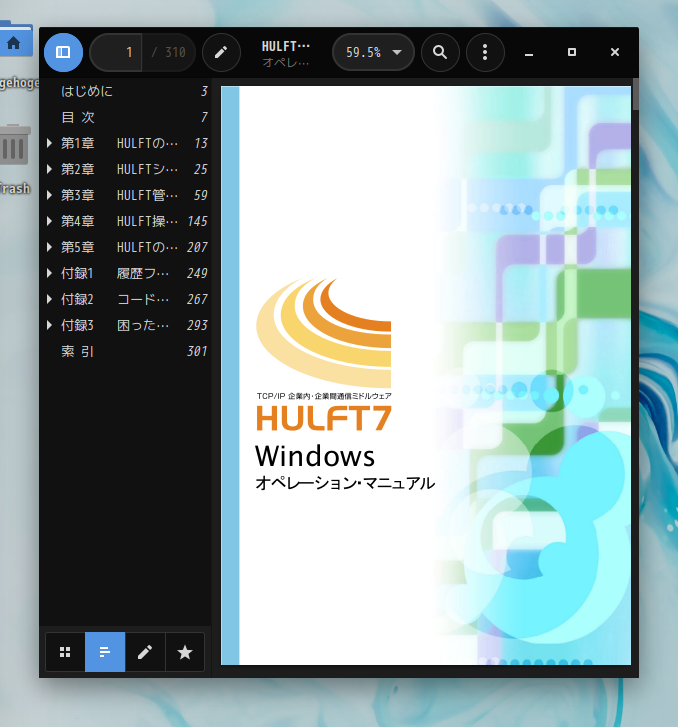Select 第1章 HULFTの… chapter row
The image size is (678, 727).
click(126, 143)
